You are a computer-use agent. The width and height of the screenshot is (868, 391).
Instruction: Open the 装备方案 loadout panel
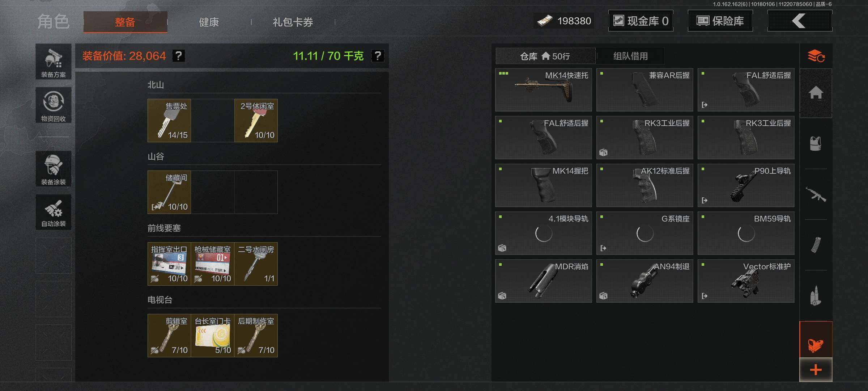click(54, 62)
